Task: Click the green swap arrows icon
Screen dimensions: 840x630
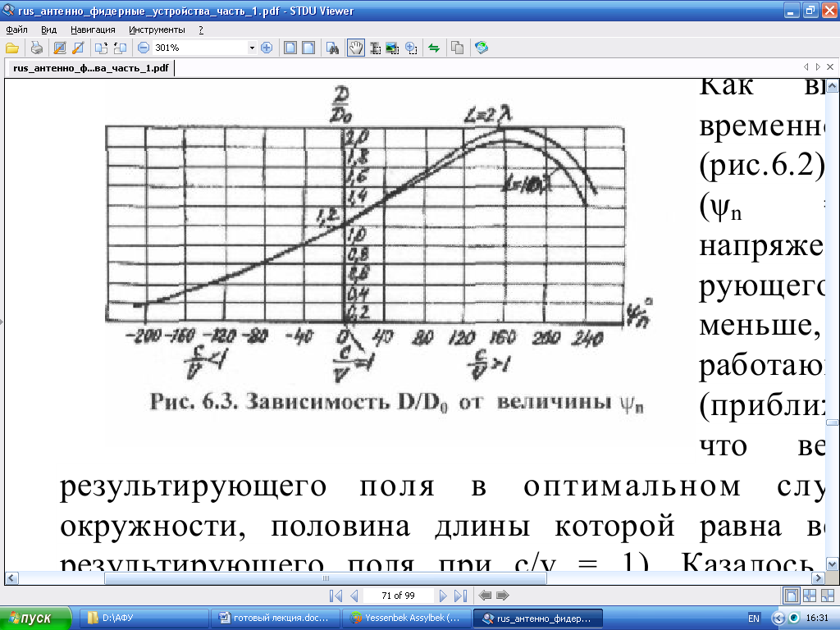Action: click(x=434, y=48)
